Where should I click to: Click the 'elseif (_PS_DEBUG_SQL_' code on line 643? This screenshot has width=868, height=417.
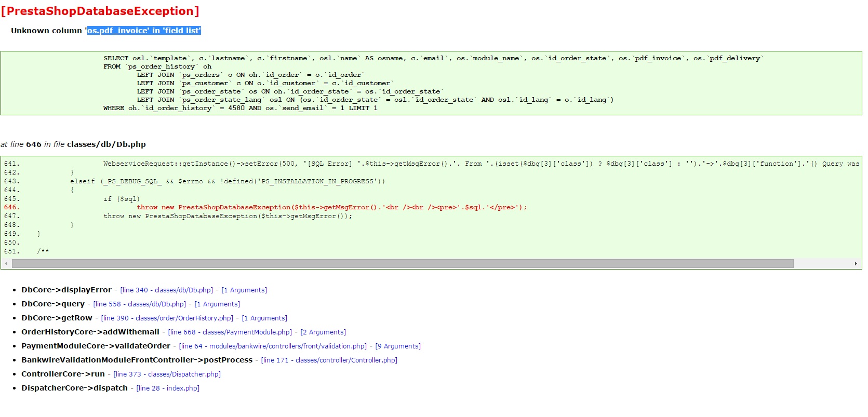tap(228, 181)
